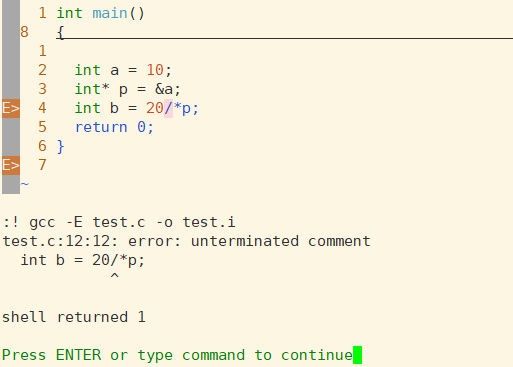Screen dimensions: 513x367
Task: Click the E> error sign beside line 7
Action: coord(11,165)
